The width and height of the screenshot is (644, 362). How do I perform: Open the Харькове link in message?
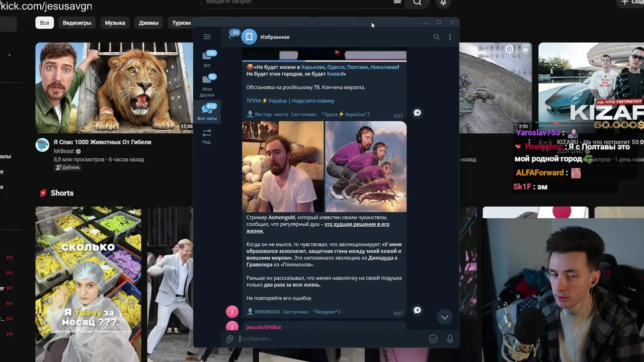point(313,67)
